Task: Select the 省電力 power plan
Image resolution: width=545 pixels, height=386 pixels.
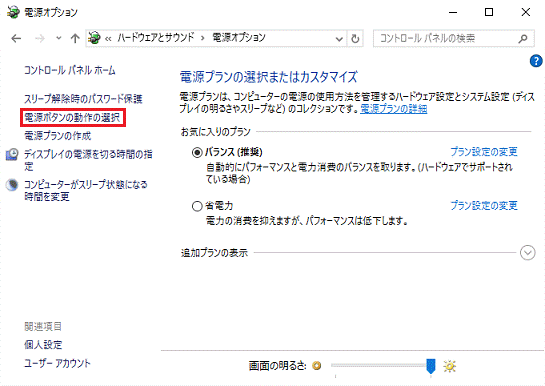Action: (x=197, y=206)
